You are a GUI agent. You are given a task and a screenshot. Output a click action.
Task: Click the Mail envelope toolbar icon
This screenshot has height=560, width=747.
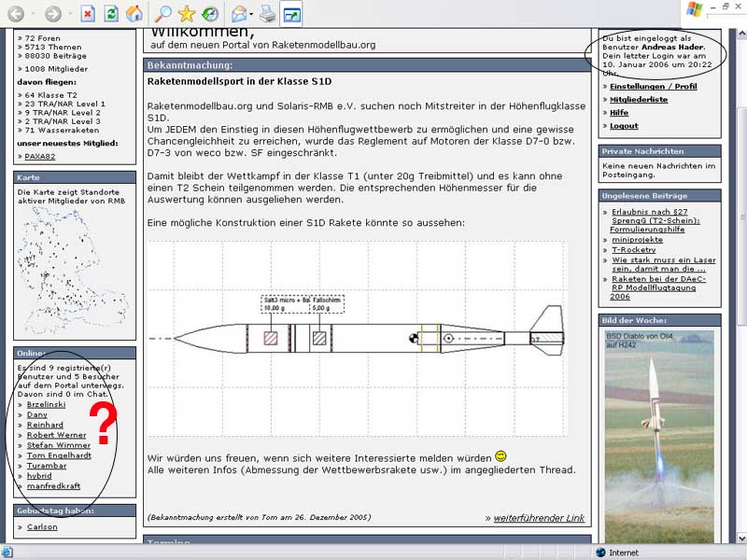point(238,14)
